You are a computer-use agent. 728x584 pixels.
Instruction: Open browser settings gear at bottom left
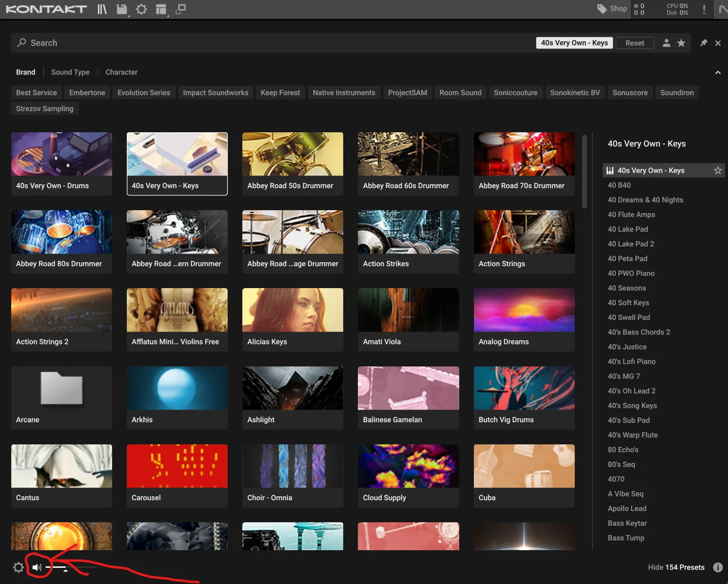tap(19, 567)
